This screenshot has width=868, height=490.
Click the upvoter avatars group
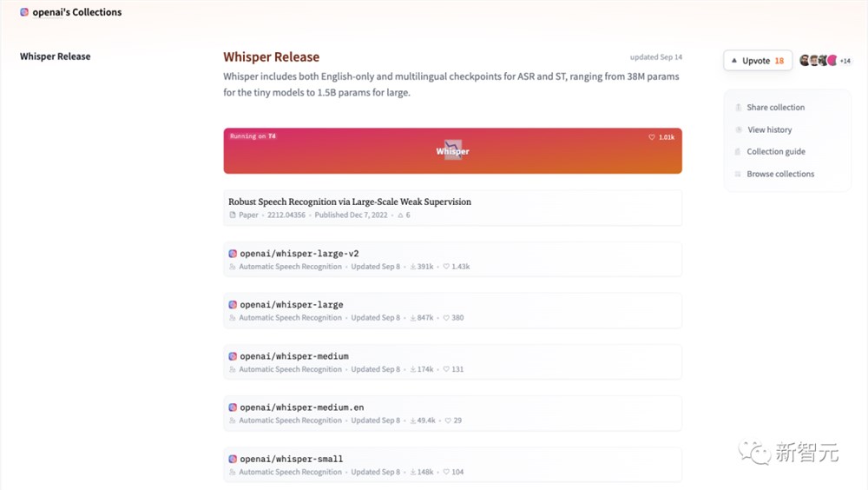point(817,61)
